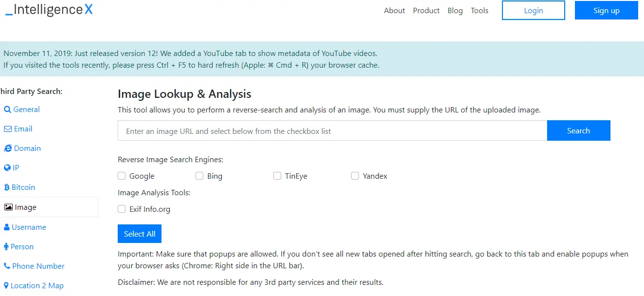Viewport: 644px width, 296px height.
Task: Click the Person figure icon
Action: coord(6,247)
